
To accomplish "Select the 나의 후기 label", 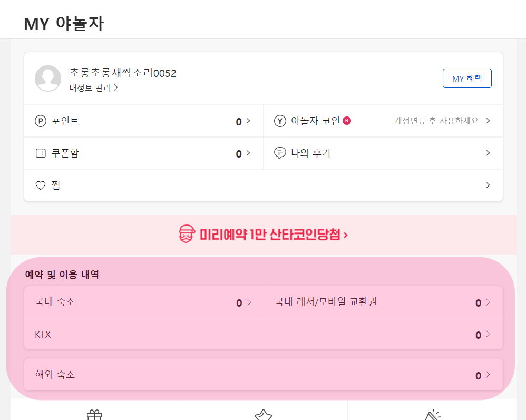I will [x=310, y=153].
